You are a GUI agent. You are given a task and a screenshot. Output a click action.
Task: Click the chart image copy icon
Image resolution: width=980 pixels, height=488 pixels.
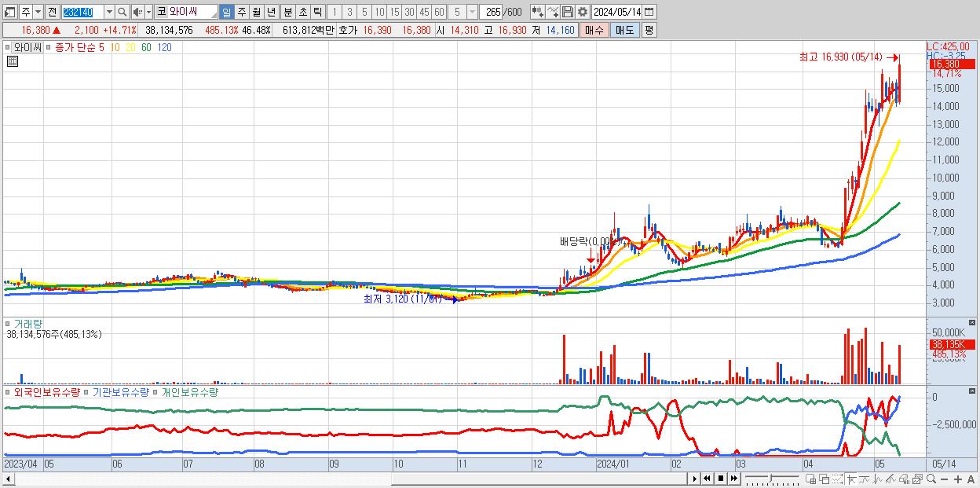click(x=917, y=479)
